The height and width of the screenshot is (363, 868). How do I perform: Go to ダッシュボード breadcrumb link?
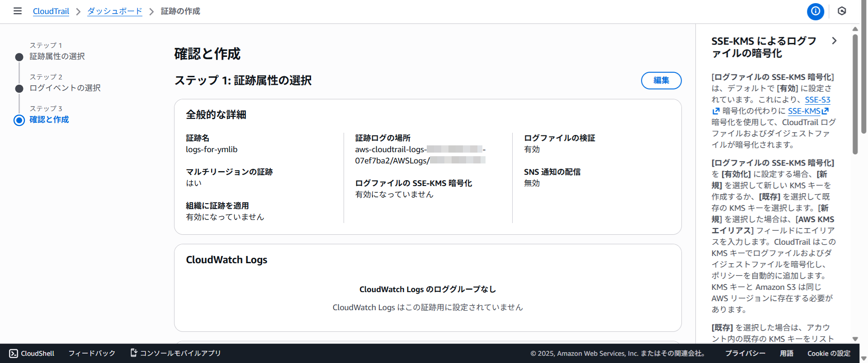115,11
